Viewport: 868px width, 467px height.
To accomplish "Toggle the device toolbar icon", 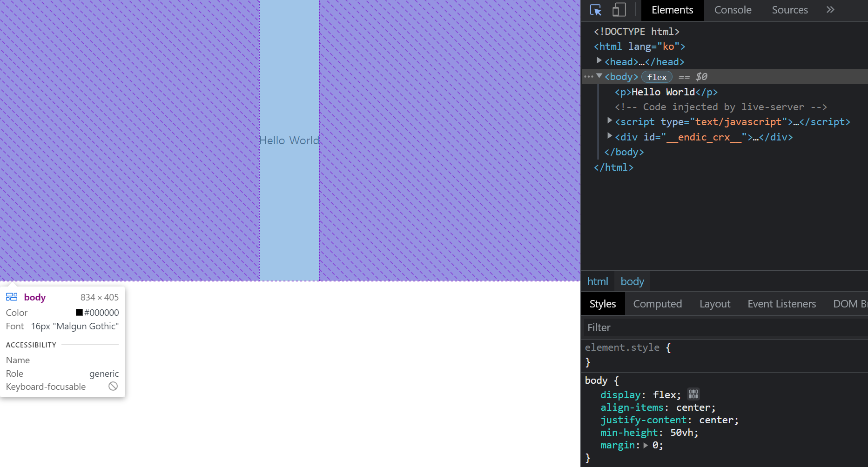I will point(619,10).
